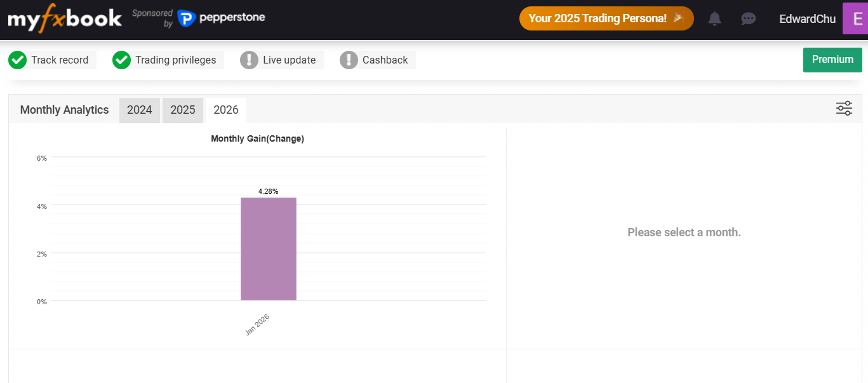The image size is (868, 383).
Task: Switch to the 2025 tab
Action: pos(183,110)
